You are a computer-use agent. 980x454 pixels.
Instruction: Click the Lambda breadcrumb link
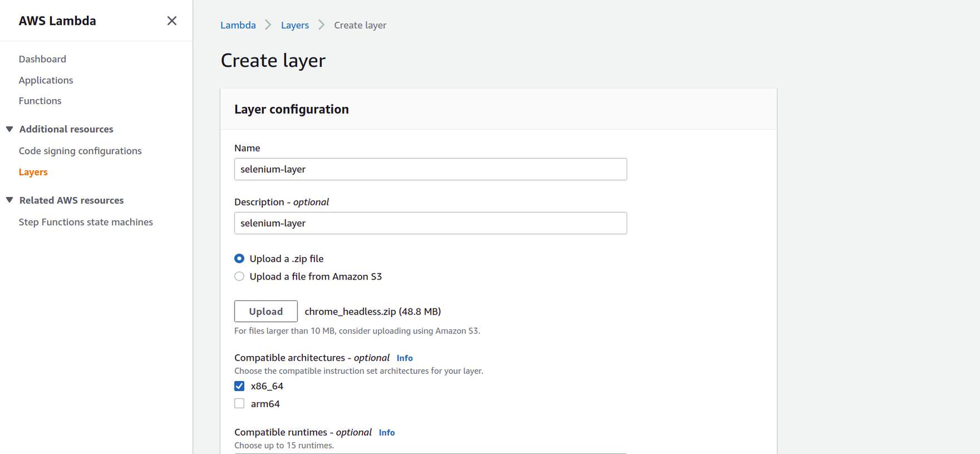click(238, 25)
